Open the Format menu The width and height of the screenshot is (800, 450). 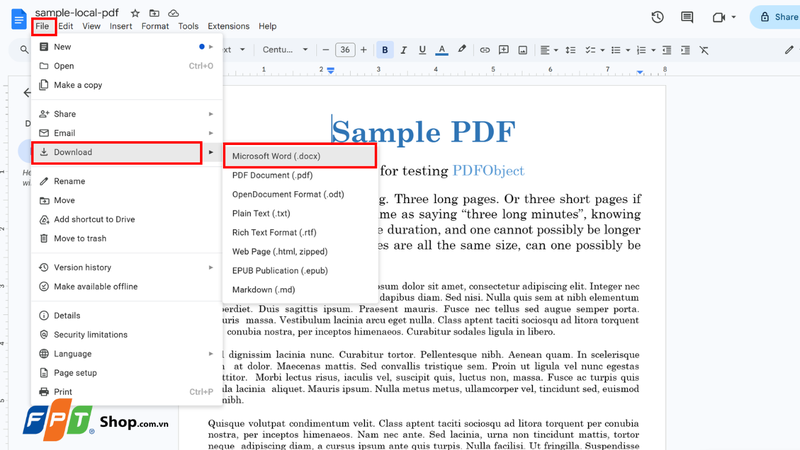[155, 26]
